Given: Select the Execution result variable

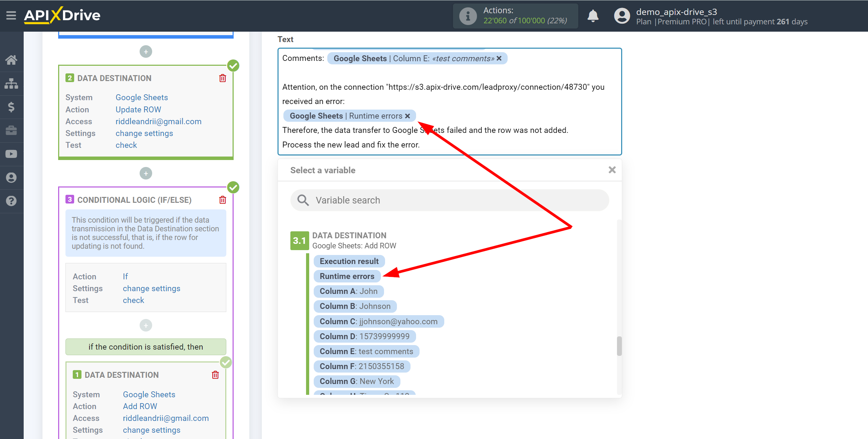Looking at the screenshot, I should (x=349, y=261).
